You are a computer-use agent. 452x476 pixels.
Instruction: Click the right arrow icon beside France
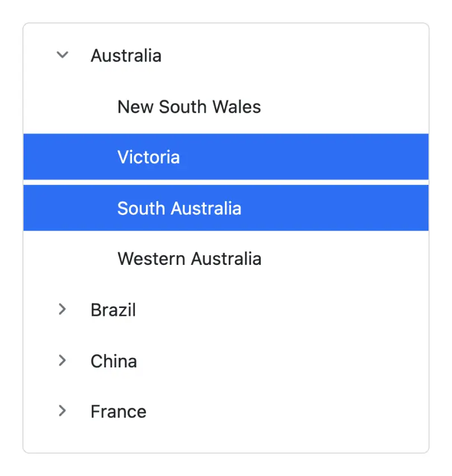pyautogui.click(x=63, y=412)
